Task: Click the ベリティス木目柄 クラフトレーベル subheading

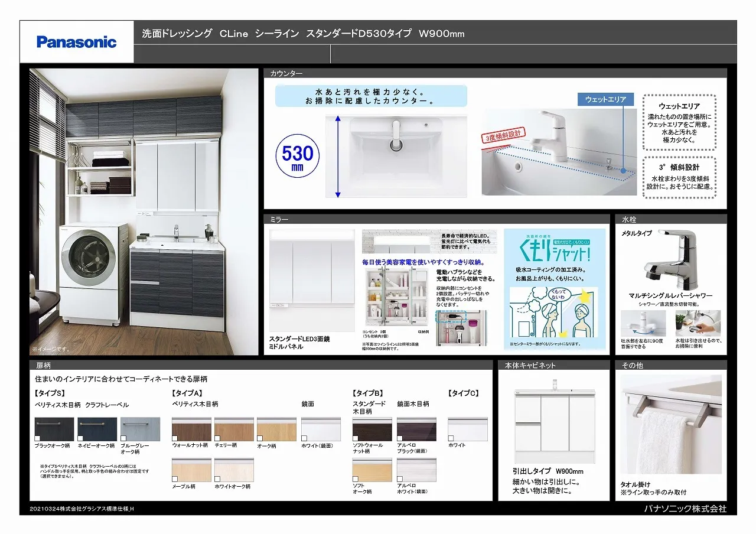Action: pyautogui.click(x=82, y=405)
